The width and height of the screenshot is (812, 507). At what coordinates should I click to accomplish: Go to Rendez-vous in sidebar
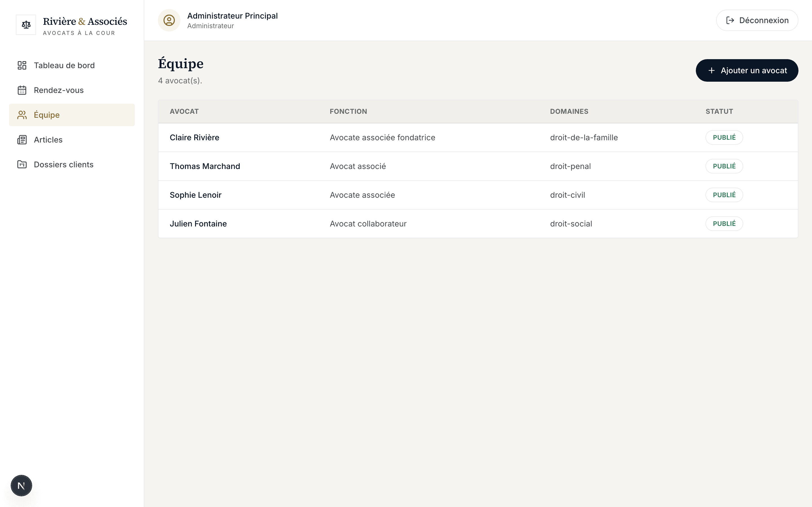[72, 90]
